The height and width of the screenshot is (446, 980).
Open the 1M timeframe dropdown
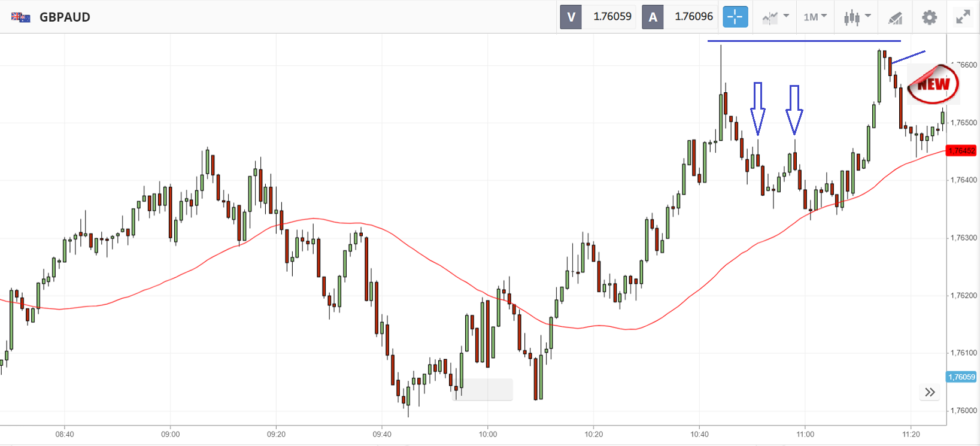(x=815, y=17)
